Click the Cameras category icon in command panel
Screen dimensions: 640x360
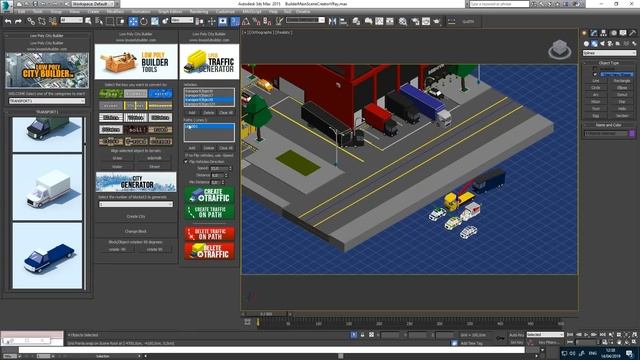pos(610,44)
